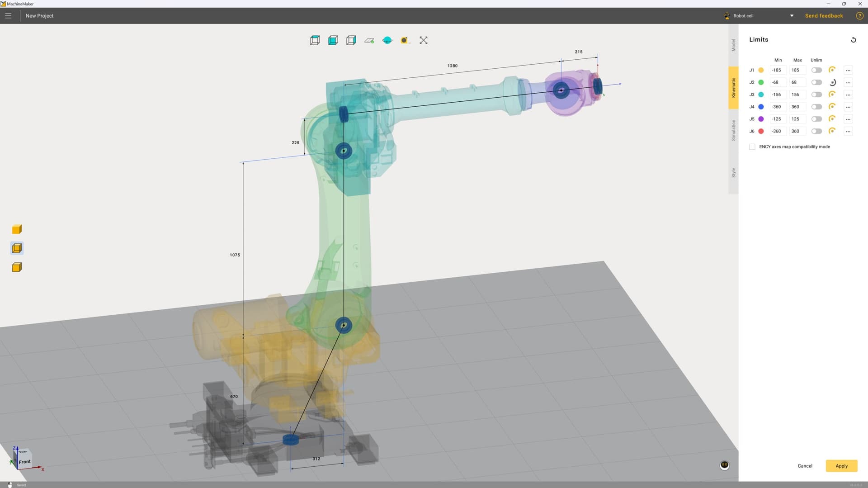The height and width of the screenshot is (488, 868).
Task: Enable the Unlim toggle for J4
Action: (x=816, y=107)
